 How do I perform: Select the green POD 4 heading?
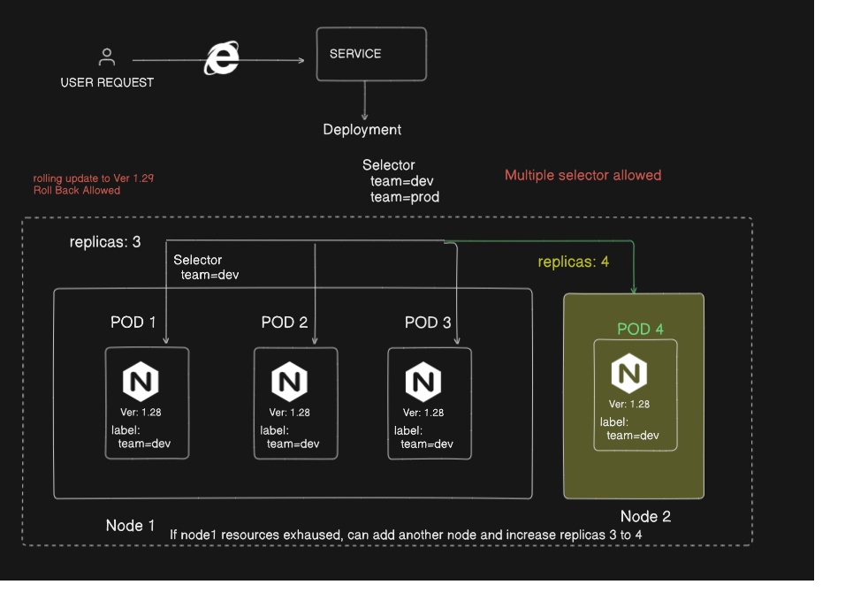pyautogui.click(x=640, y=329)
